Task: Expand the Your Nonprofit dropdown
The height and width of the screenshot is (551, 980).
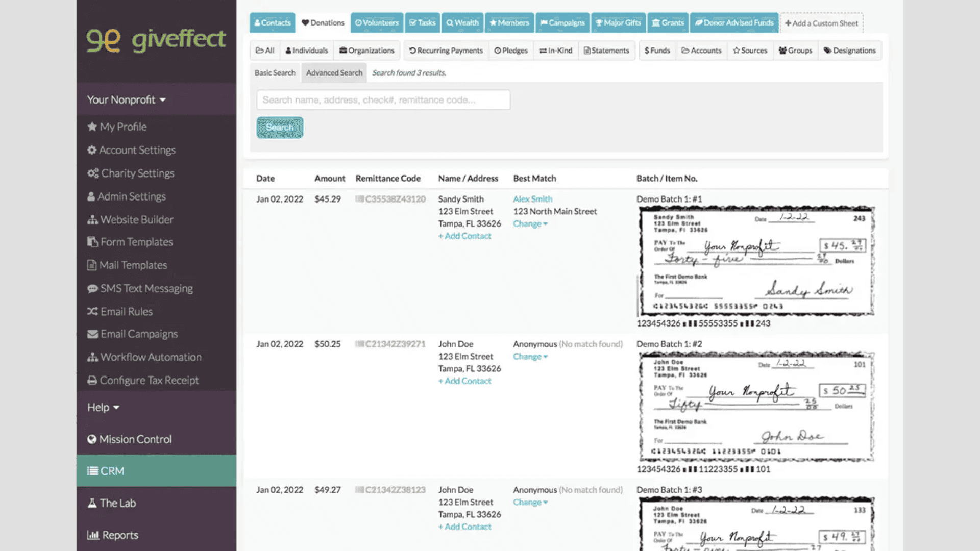Action: point(126,99)
